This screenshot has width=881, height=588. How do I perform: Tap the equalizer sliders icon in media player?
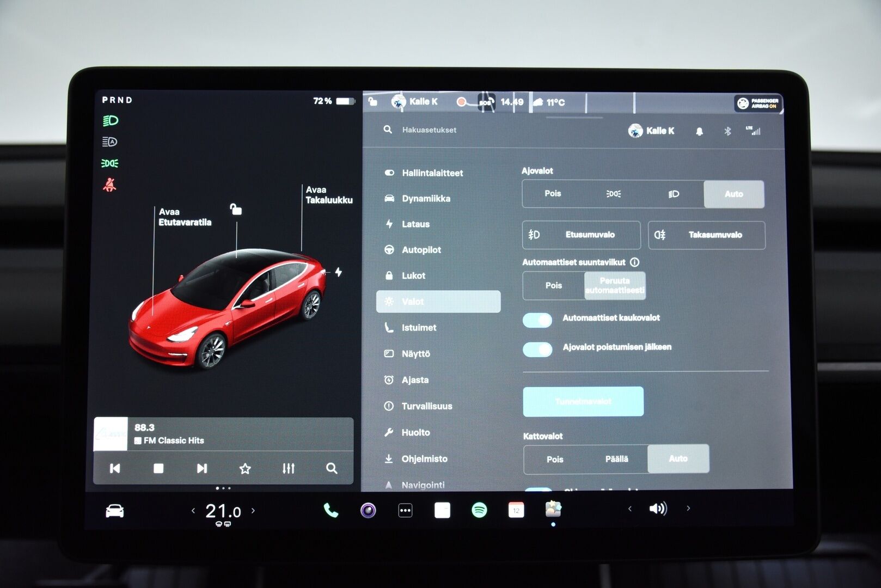289,468
